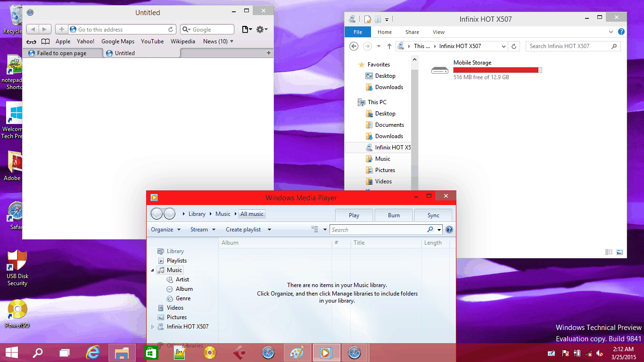Click the Windows Media Player help icon

click(x=449, y=230)
